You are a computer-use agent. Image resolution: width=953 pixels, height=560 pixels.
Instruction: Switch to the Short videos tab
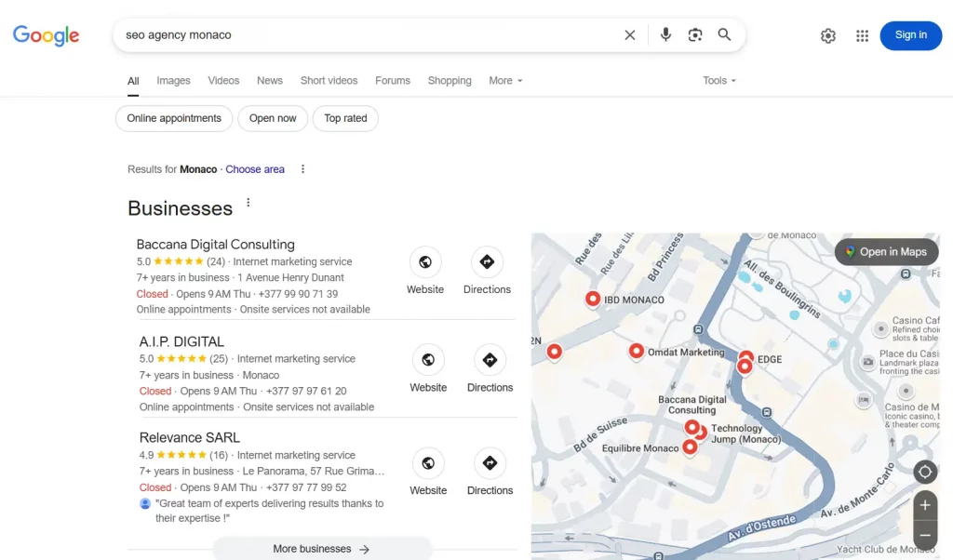329,80
